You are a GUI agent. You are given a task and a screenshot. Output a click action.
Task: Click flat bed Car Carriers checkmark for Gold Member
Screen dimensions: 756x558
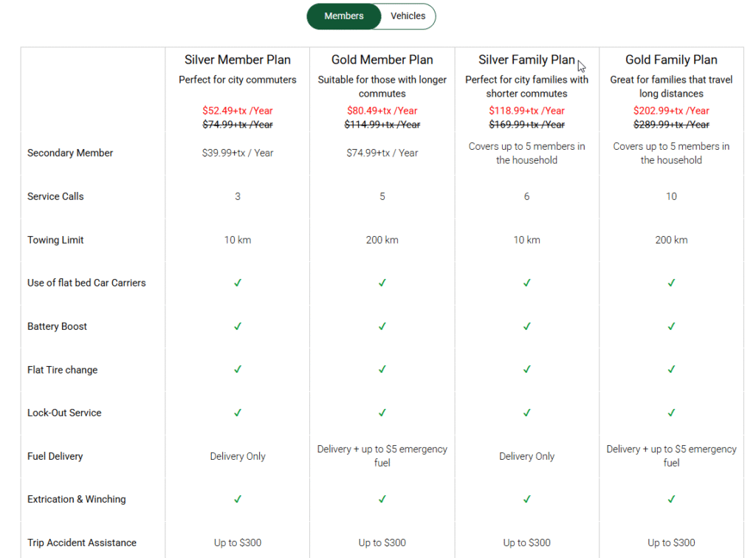[x=382, y=283]
